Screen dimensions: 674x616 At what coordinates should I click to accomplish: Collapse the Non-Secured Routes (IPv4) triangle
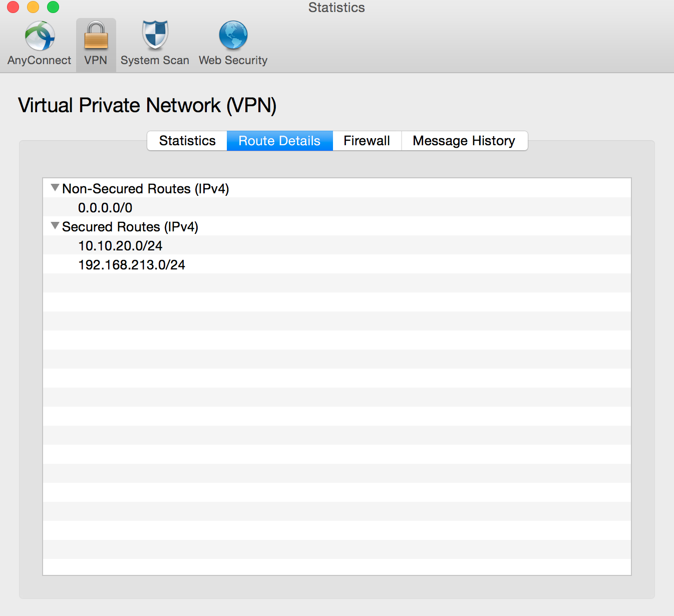55,188
